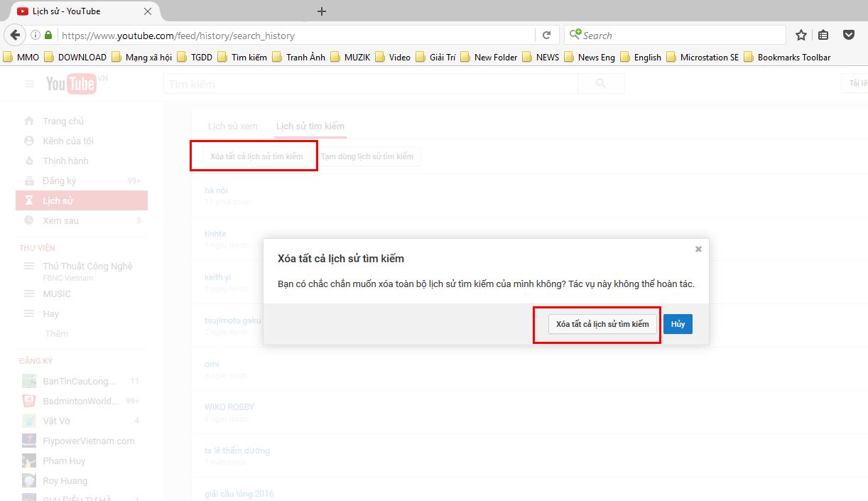This screenshot has width=868, height=501.
Task: Click search history entry giải cầu lông 2016
Action: click(239, 493)
